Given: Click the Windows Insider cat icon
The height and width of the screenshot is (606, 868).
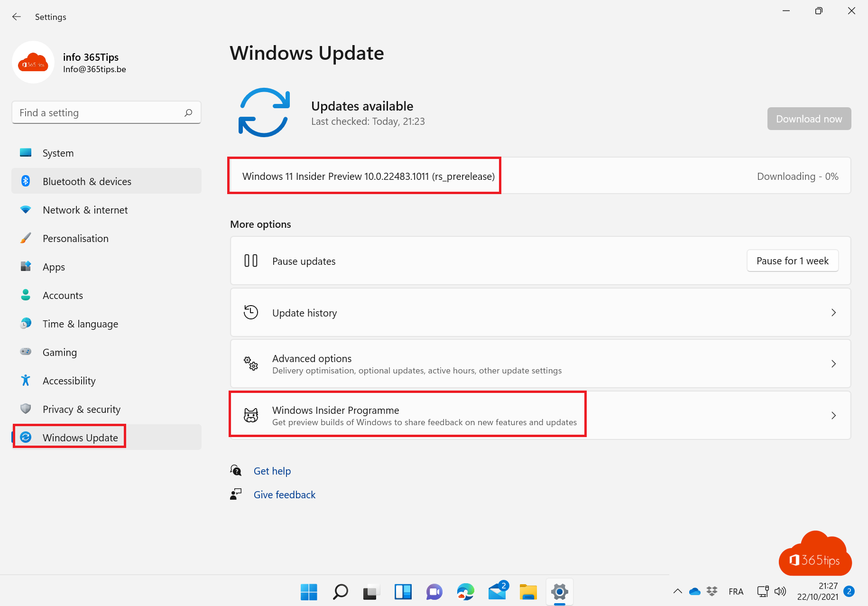Looking at the screenshot, I should [251, 415].
